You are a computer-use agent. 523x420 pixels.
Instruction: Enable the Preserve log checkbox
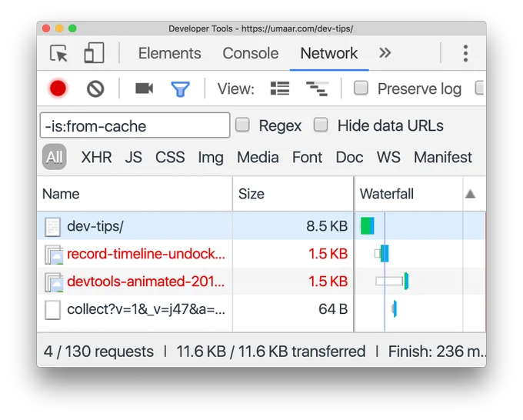[361, 88]
